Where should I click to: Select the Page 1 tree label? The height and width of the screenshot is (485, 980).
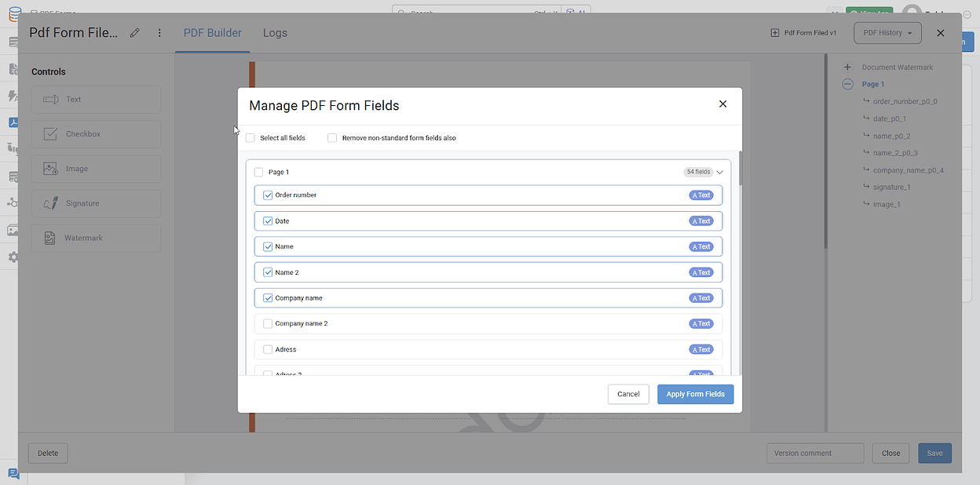click(873, 84)
